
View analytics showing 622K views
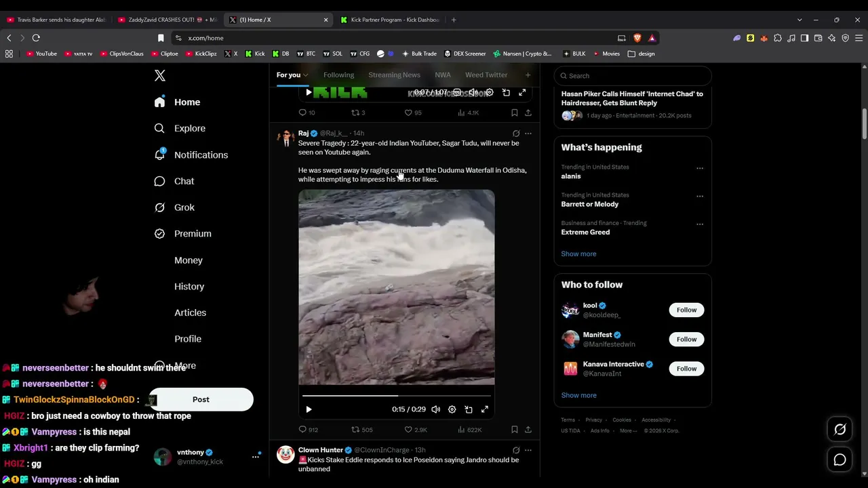470,430
